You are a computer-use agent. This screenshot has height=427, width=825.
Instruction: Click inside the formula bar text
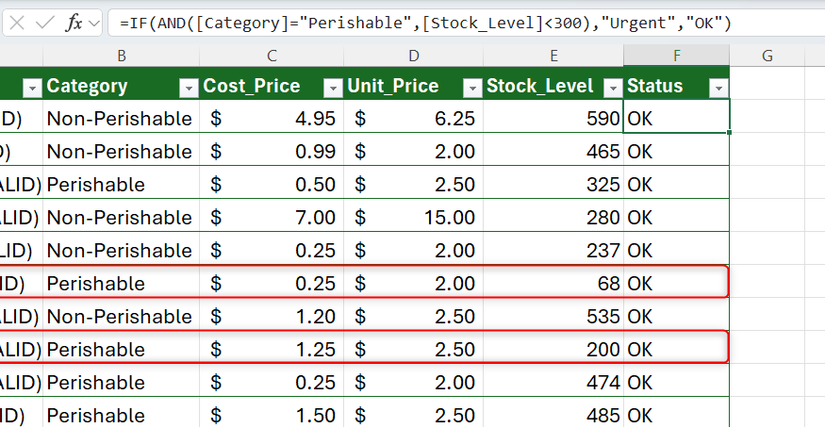(450, 23)
